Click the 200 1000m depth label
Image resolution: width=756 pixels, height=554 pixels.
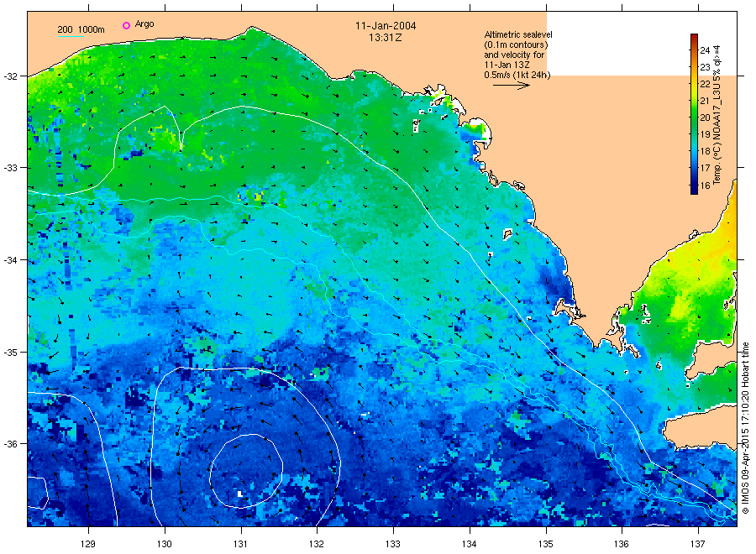click(x=81, y=30)
